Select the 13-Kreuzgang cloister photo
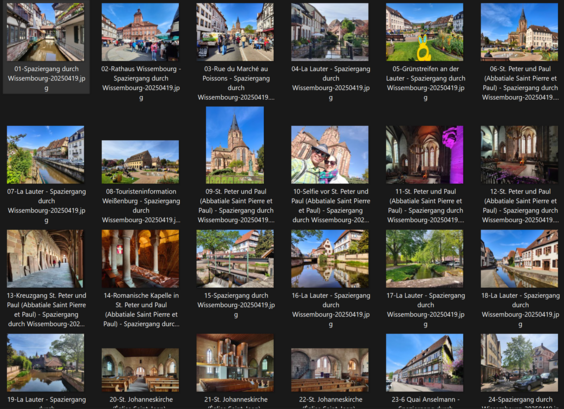 click(x=45, y=259)
